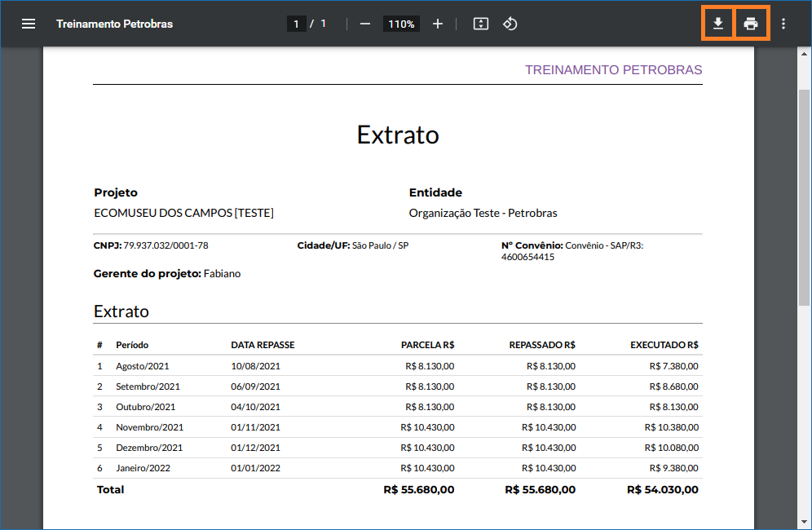Zoom out with the minus icon
This screenshot has width=812, height=530.
(365, 24)
